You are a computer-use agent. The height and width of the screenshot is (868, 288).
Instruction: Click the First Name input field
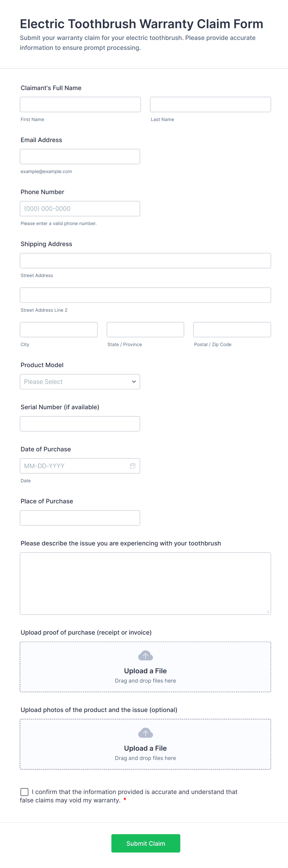point(80,104)
